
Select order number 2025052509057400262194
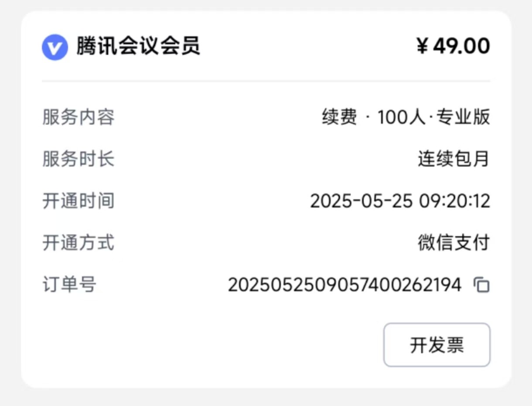[344, 285]
